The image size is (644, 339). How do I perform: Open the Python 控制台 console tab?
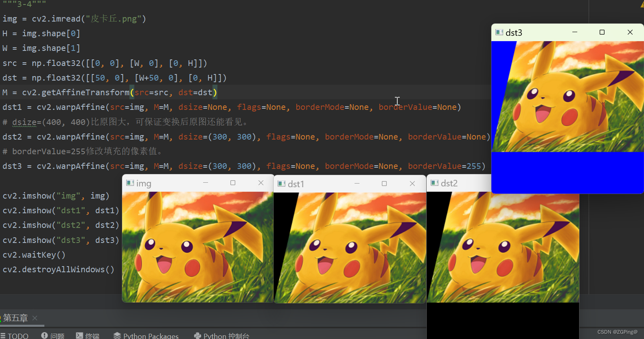point(222,336)
